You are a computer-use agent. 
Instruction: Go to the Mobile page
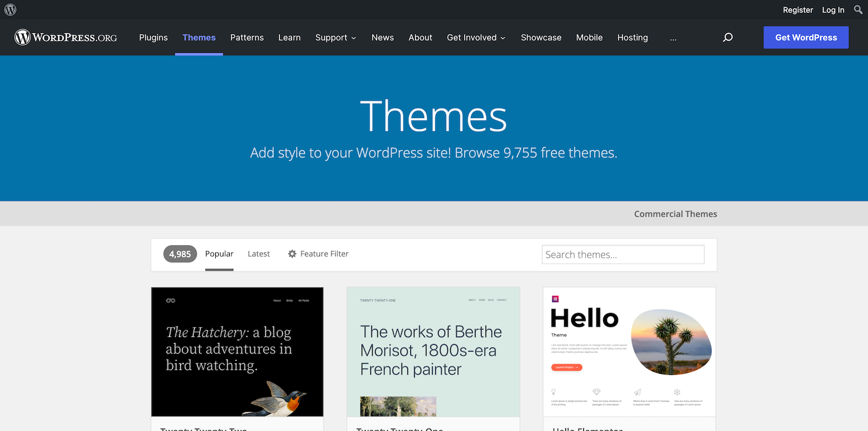tap(589, 38)
